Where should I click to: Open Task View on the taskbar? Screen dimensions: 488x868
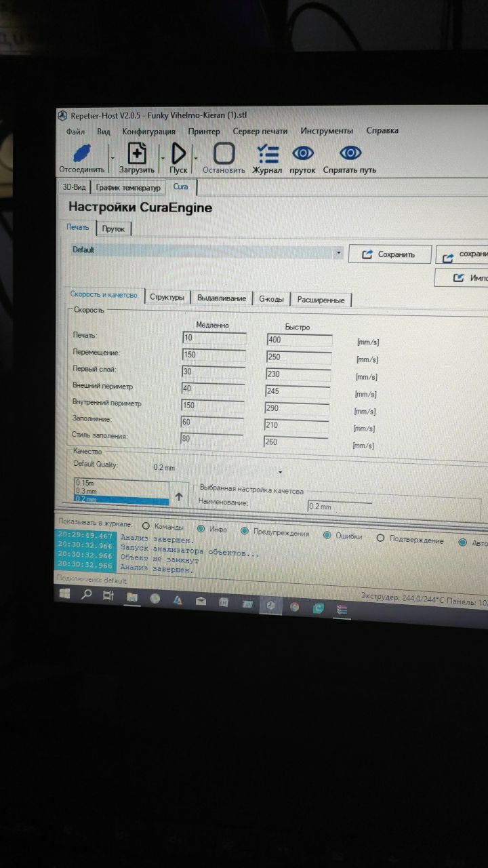[x=107, y=596]
